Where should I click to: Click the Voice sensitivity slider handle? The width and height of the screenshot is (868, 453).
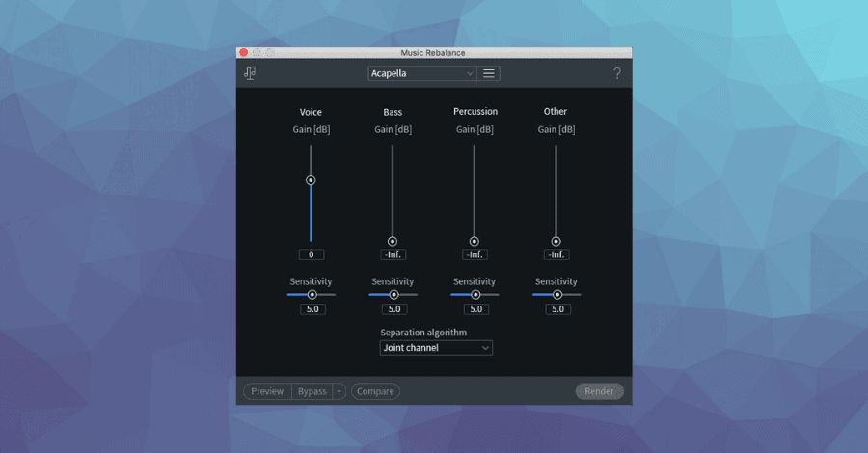click(x=312, y=295)
